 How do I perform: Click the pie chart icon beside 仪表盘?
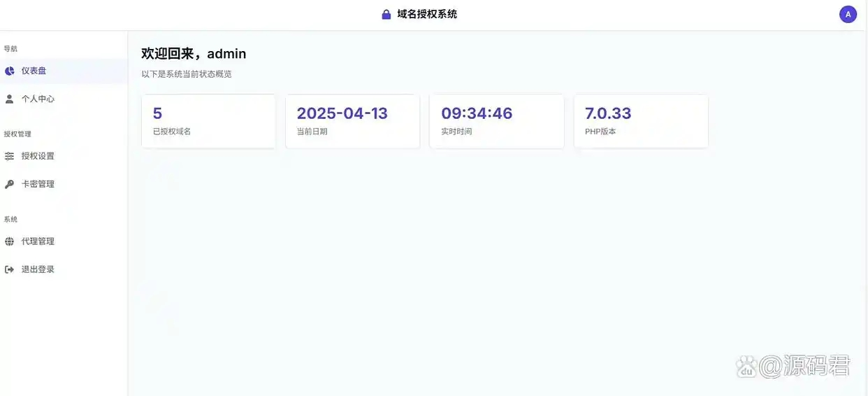pos(9,71)
